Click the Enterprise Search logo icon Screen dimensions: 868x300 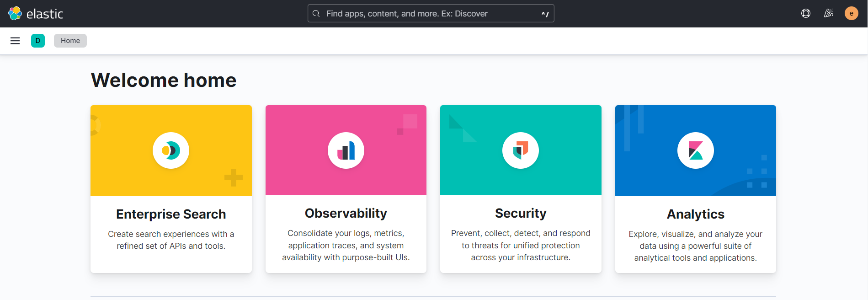(x=171, y=150)
